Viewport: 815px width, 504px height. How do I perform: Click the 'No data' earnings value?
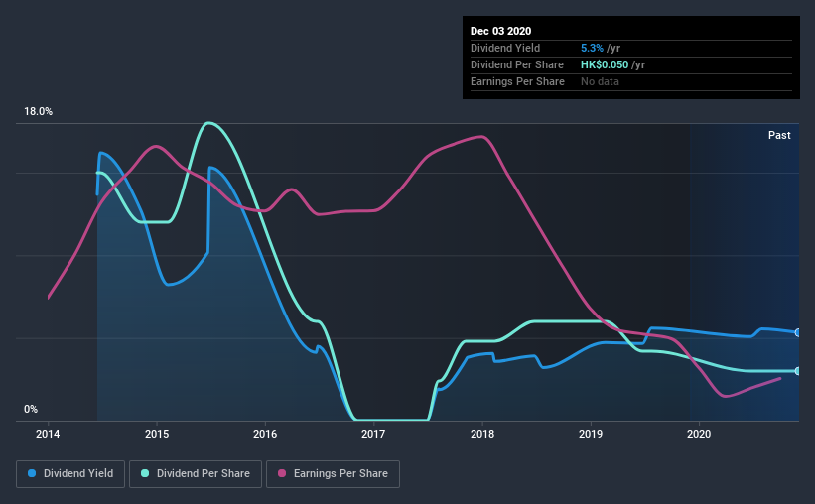(x=600, y=81)
